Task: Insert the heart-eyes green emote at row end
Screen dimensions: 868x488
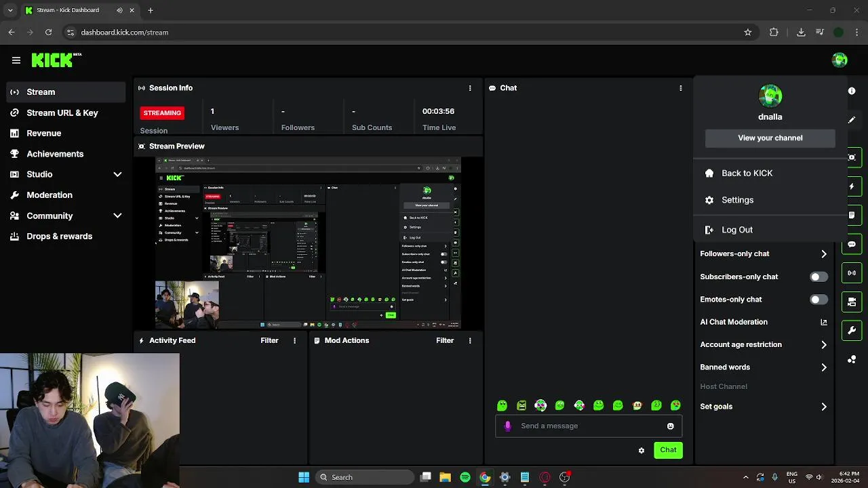Action: [x=675, y=405]
